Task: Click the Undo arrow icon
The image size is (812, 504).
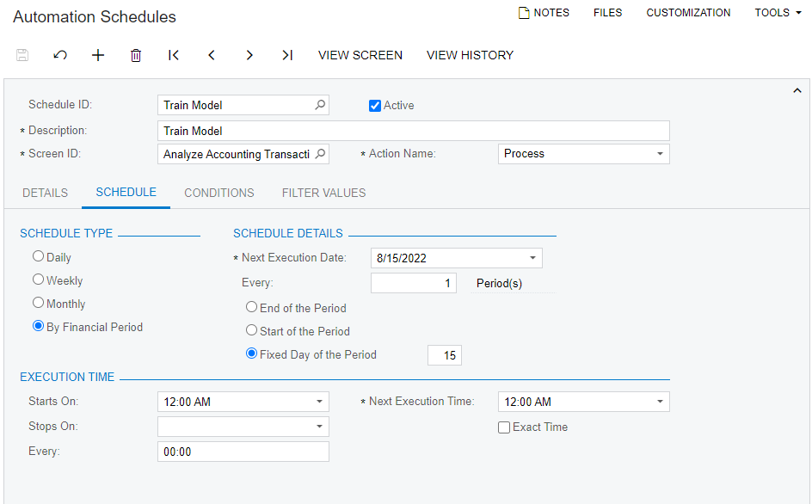Action: pyautogui.click(x=60, y=55)
